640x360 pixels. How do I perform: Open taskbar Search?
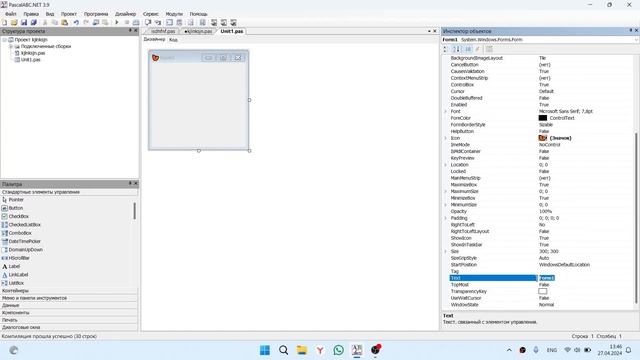[x=283, y=350]
